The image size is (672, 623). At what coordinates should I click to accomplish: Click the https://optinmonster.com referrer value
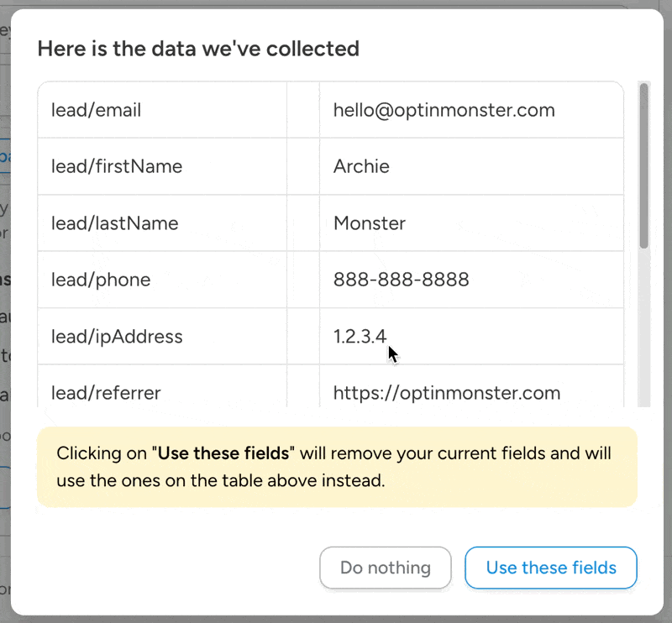click(446, 392)
